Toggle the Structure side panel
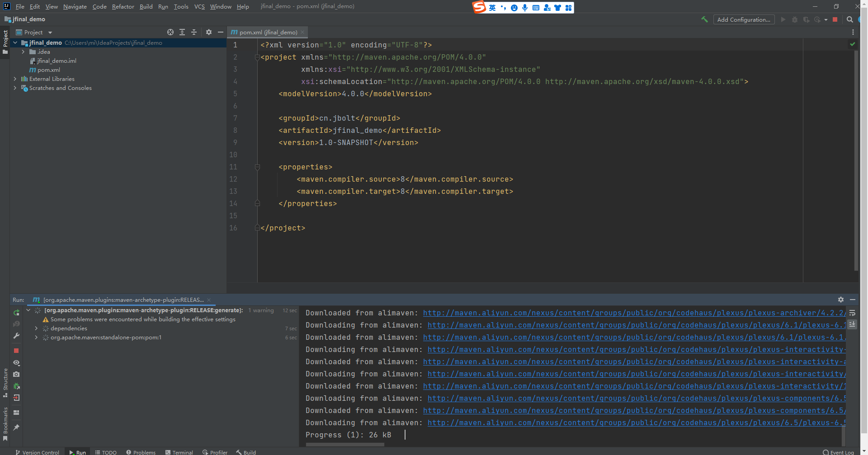Screen dimensions: 868x455 pyautogui.click(x=5, y=382)
